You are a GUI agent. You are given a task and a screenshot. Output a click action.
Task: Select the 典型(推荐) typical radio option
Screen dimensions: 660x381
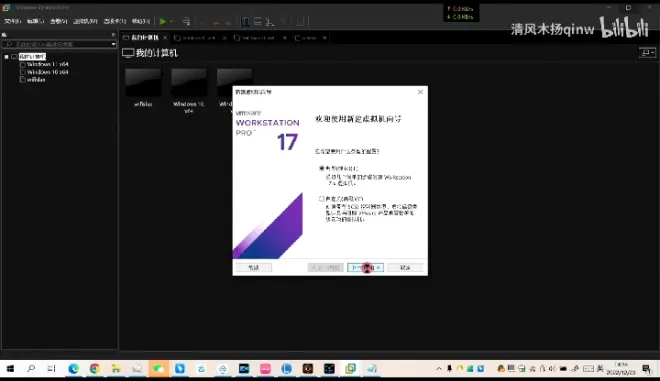coord(322,168)
